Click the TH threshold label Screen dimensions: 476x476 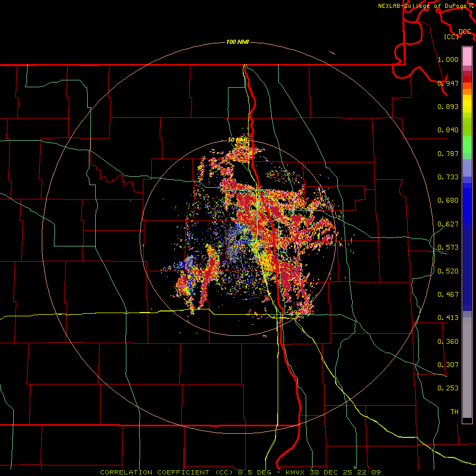point(454,412)
